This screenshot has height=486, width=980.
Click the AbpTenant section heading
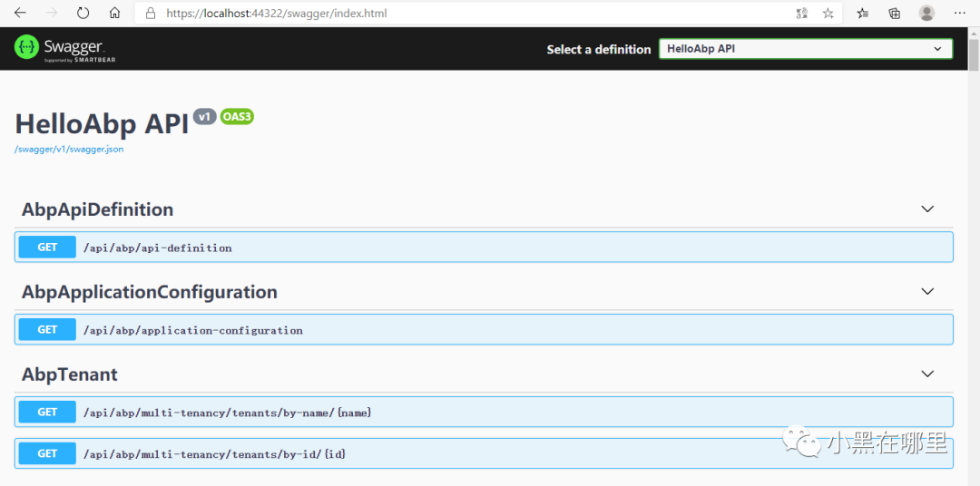coord(69,374)
